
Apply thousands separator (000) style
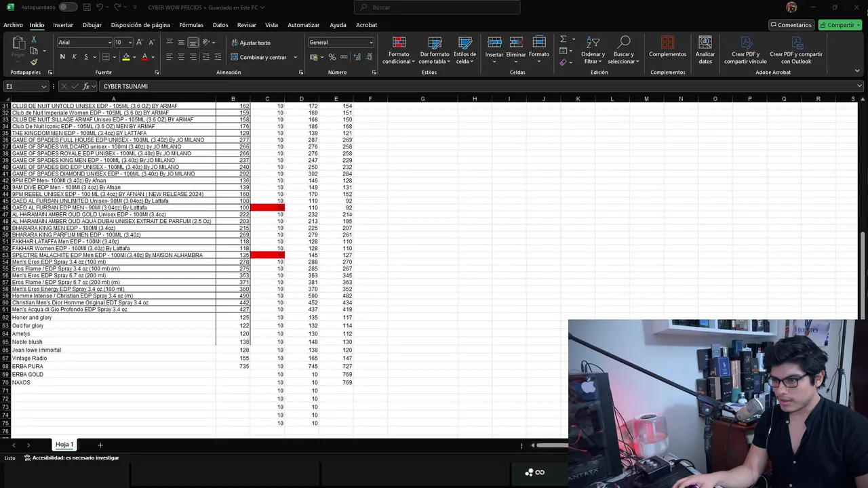tap(342, 57)
